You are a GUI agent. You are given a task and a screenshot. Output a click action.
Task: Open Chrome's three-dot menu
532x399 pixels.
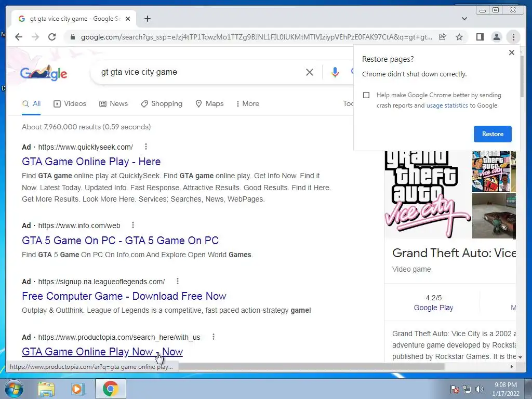point(513,37)
